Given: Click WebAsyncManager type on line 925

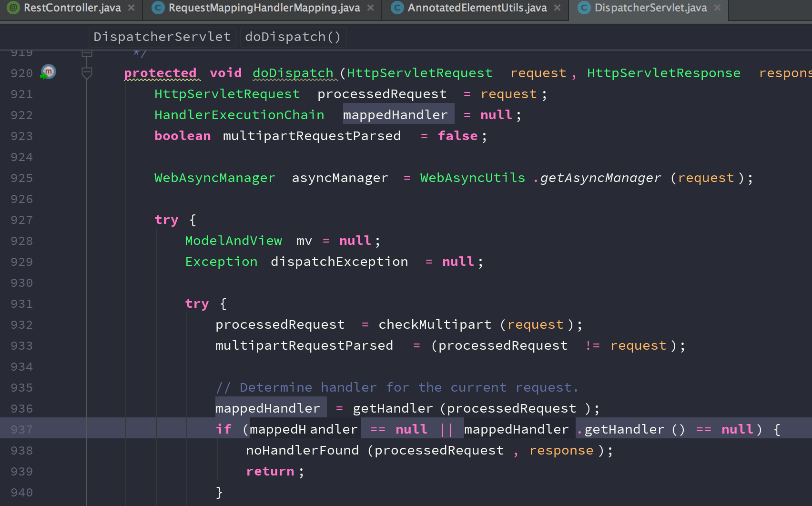Looking at the screenshot, I should coord(215,178).
